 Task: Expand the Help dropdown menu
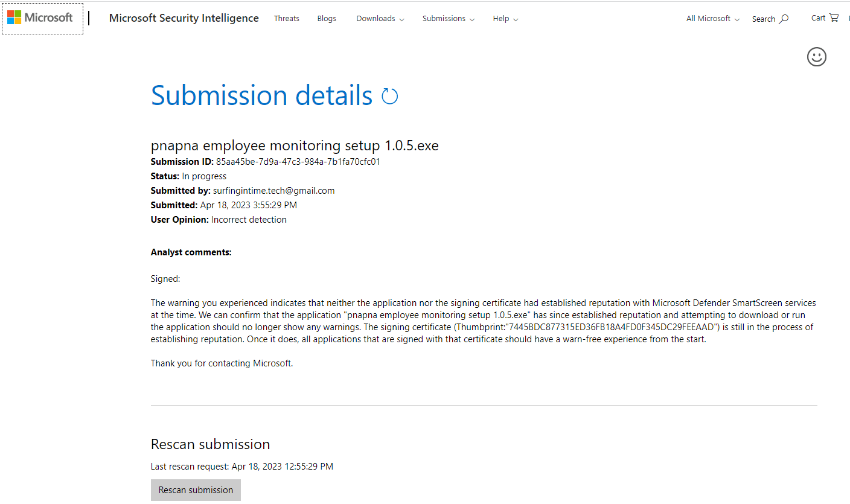(x=505, y=19)
